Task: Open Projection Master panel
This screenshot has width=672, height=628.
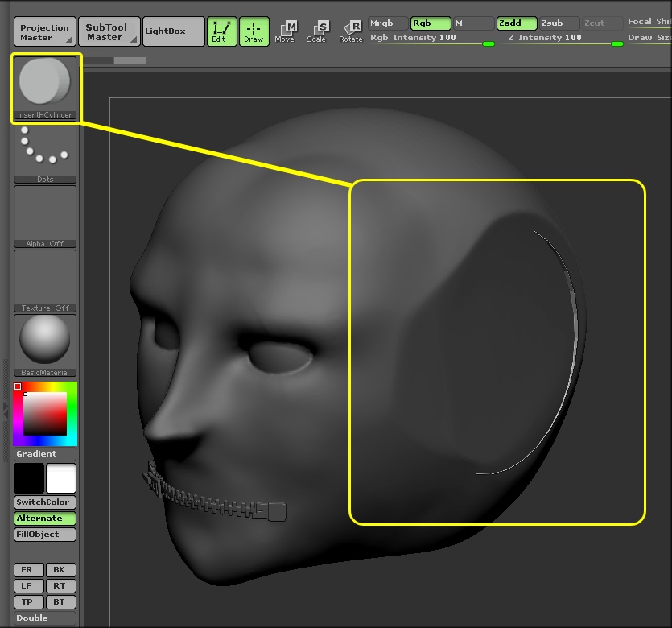Action: click(x=45, y=31)
